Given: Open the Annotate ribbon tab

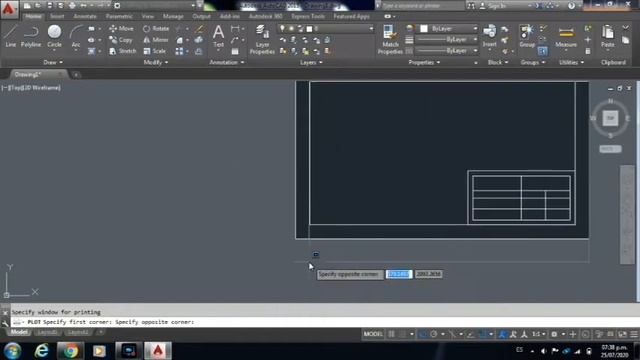Looking at the screenshot, I should [x=85, y=16].
